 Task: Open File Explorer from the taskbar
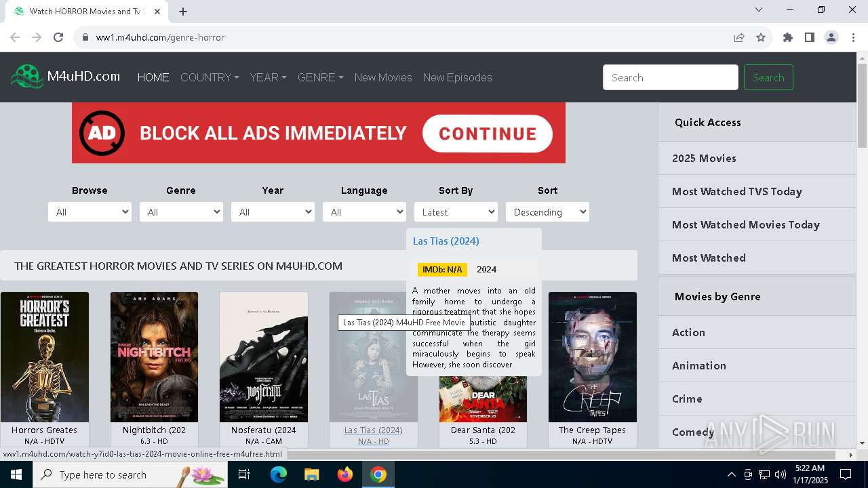[311, 474]
